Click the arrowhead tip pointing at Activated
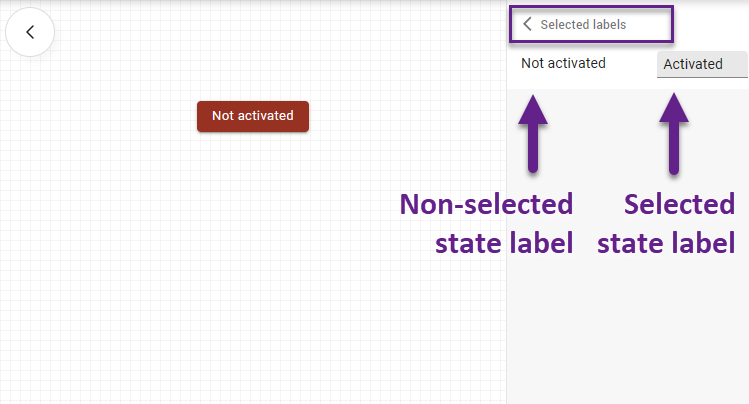 [x=675, y=96]
